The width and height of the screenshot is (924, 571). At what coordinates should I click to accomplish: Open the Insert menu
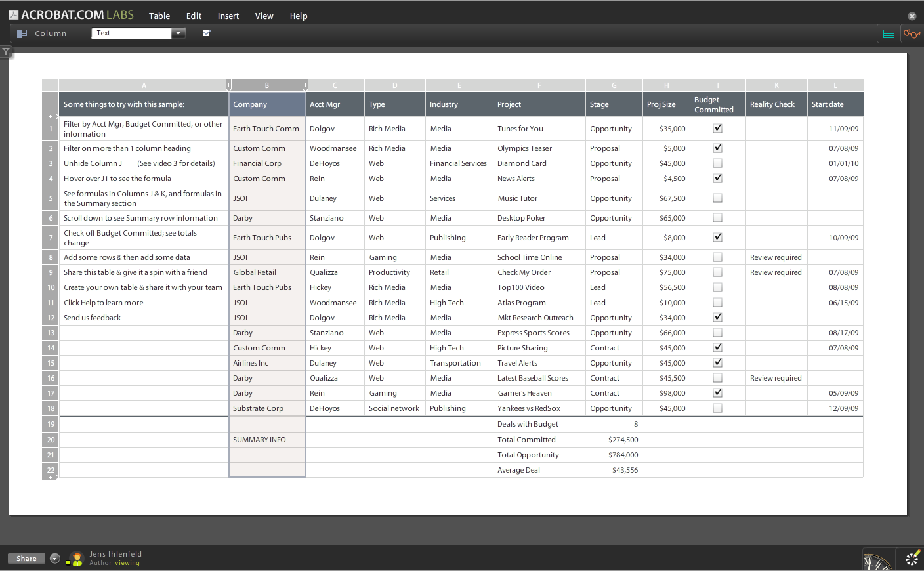[x=228, y=16]
